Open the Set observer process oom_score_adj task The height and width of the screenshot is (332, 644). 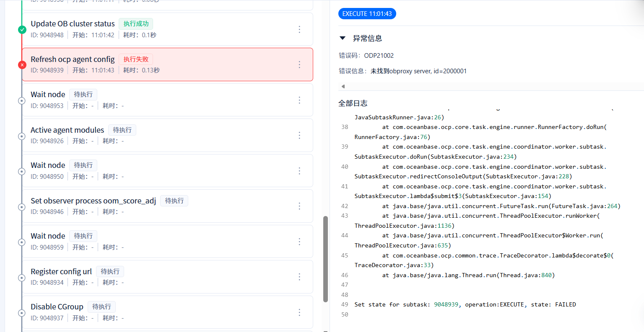[167, 206]
